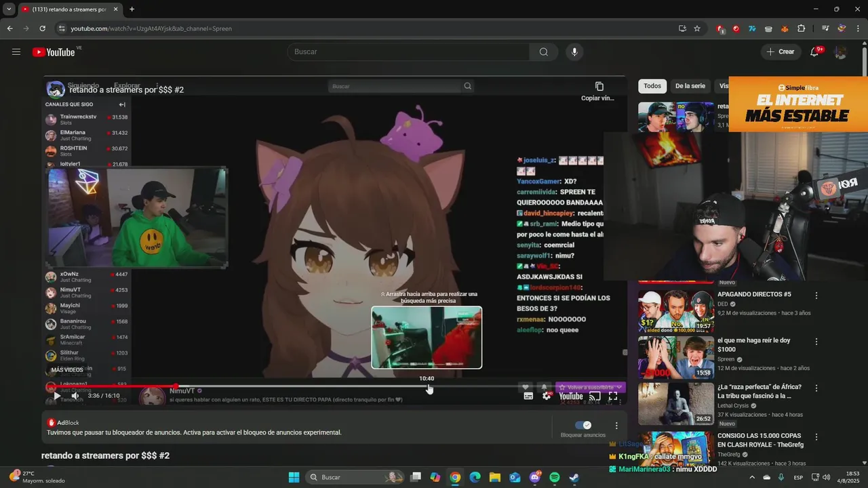Open options for CONSIGO LAS 15.000 COPAS video
This screenshot has width=868, height=488.
(x=816, y=436)
